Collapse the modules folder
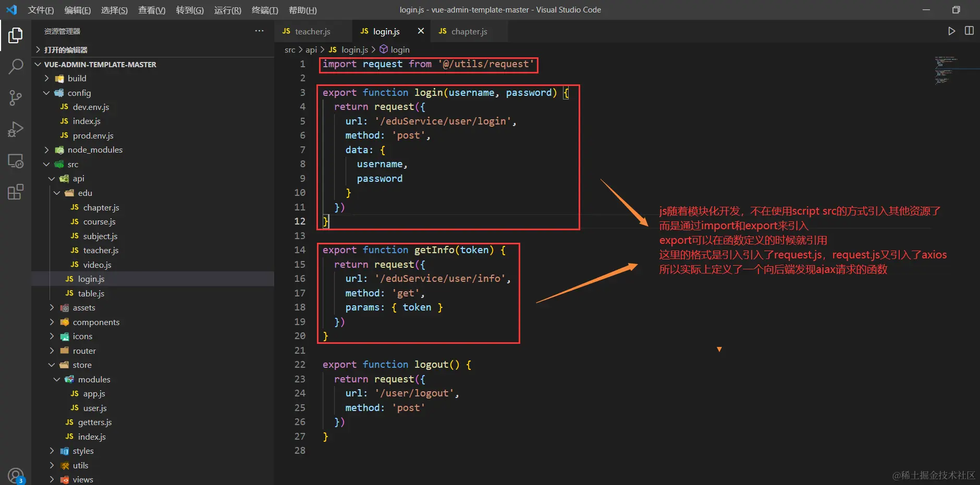Screen dimensions: 980x485 click(153, 379)
